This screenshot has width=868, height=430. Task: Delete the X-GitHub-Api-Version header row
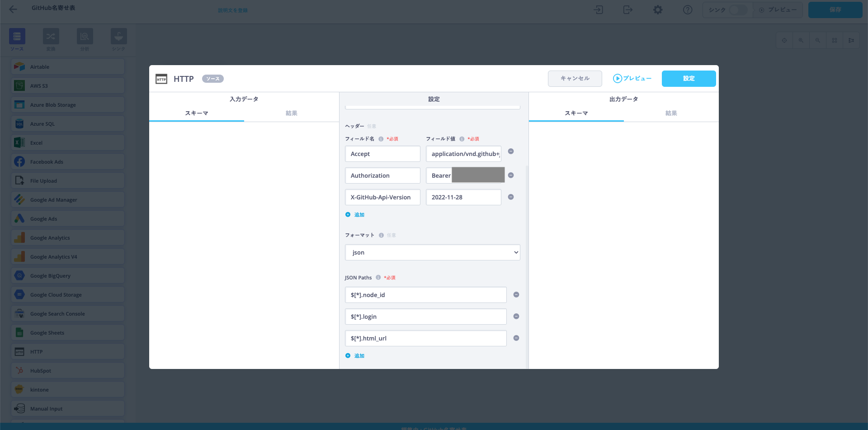tap(511, 197)
